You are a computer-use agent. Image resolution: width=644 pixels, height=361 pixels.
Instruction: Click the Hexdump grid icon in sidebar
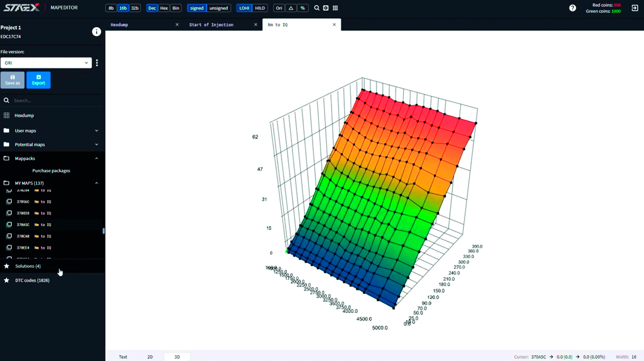6,115
